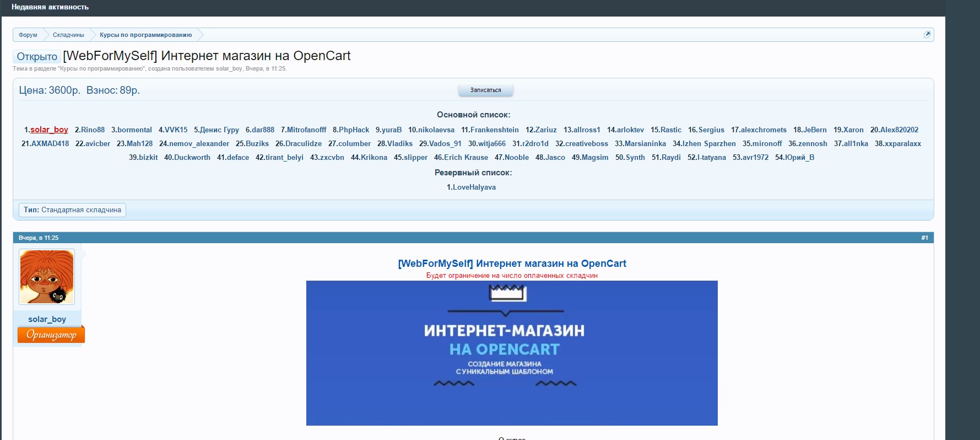The height and width of the screenshot is (440, 980).
Task: Navigate to Складчины breadcrumb
Action: click(x=68, y=35)
